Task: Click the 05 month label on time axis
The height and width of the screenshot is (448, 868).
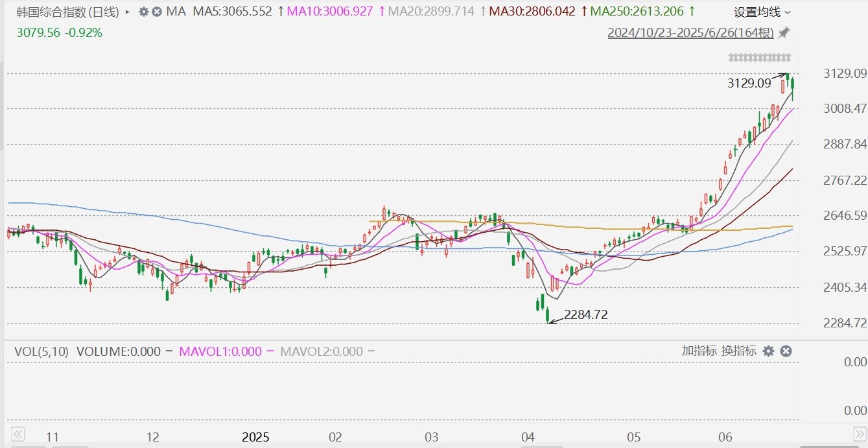Action: point(633,436)
